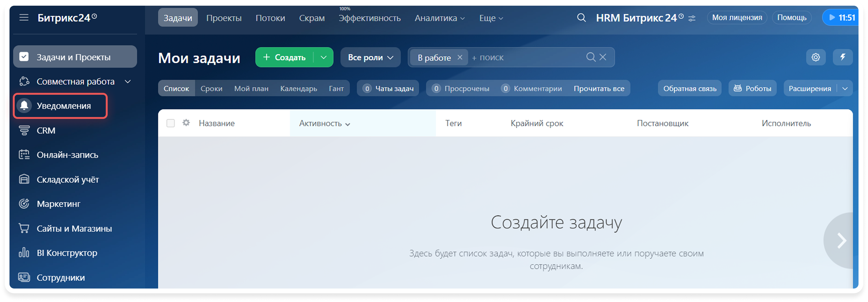Open the "Все роли" dropdown
Screen dimensions: 868x302
click(370, 57)
